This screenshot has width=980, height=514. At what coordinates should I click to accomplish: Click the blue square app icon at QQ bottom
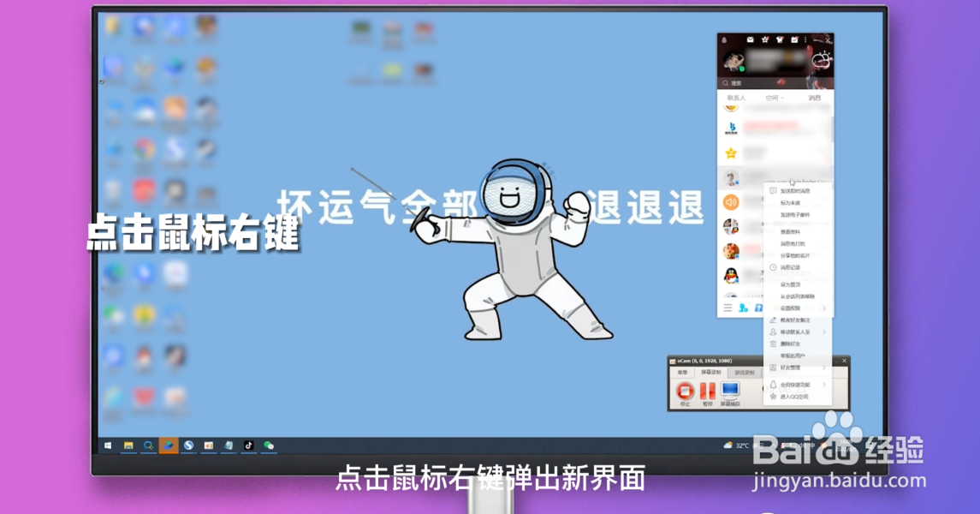point(758,308)
